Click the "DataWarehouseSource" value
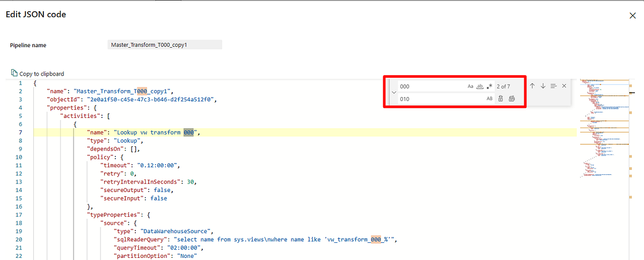 pyautogui.click(x=176, y=231)
